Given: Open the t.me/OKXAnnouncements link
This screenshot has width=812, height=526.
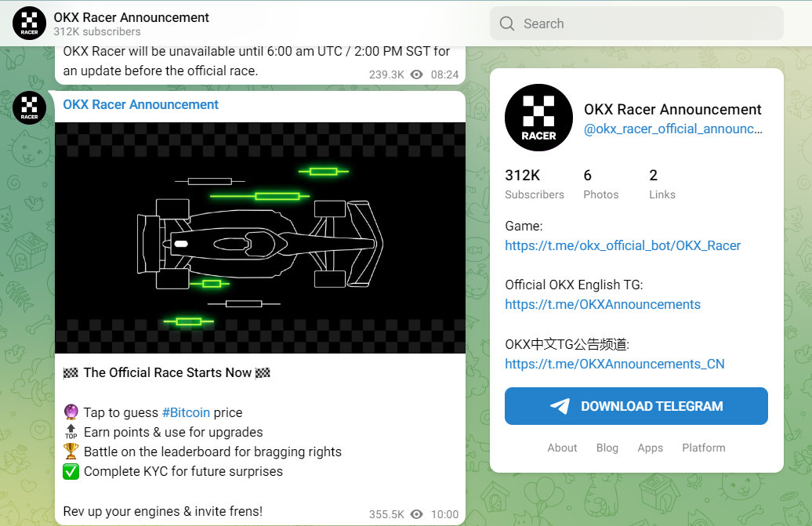Looking at the screenshot, I should (x=602, y=304).
